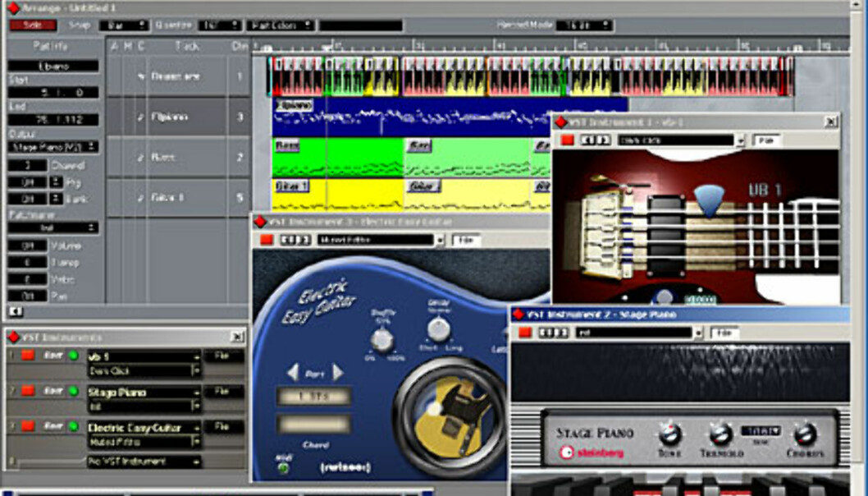Click the Prg stepper arrows in Part Info

[56, 181]
